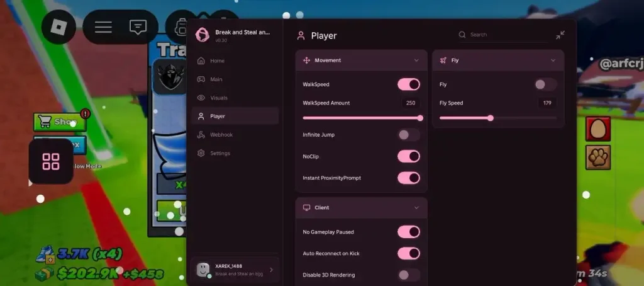Click the Fly Speed value 179
The width and height of the screenshot is (644, 286).
(x=547, y=103)
